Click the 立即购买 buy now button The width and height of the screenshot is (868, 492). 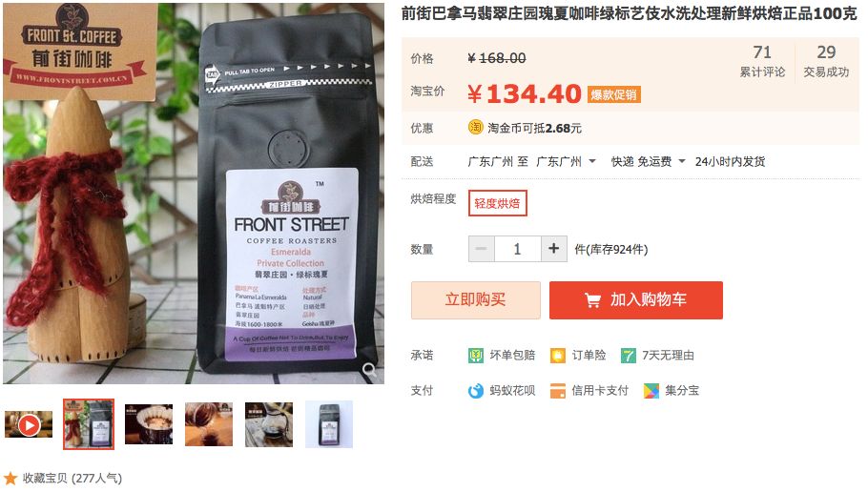coord(476,300)
